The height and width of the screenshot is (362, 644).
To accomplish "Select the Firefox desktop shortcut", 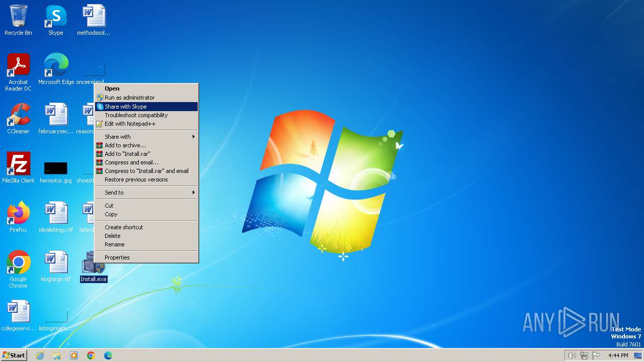I will click(18, 217).
